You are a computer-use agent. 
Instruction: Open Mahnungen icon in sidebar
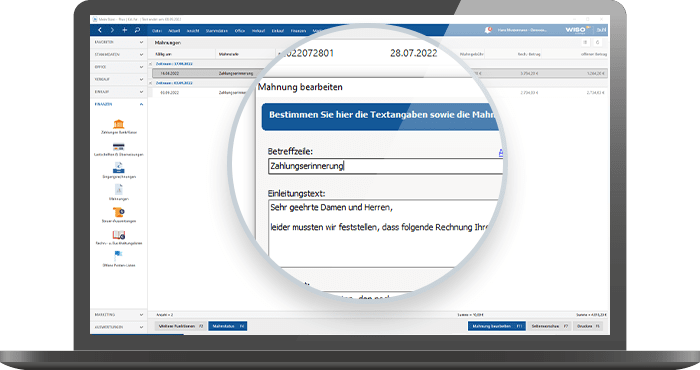118,190
